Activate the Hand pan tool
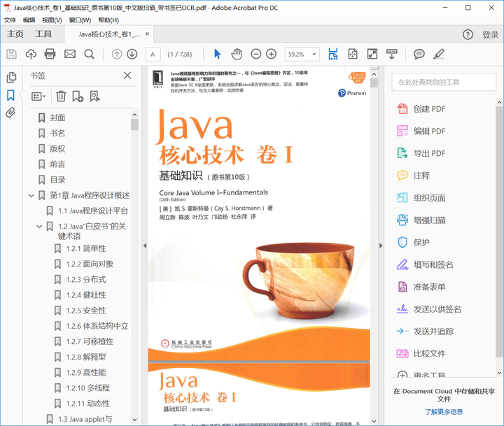 [x=237, y=54]
